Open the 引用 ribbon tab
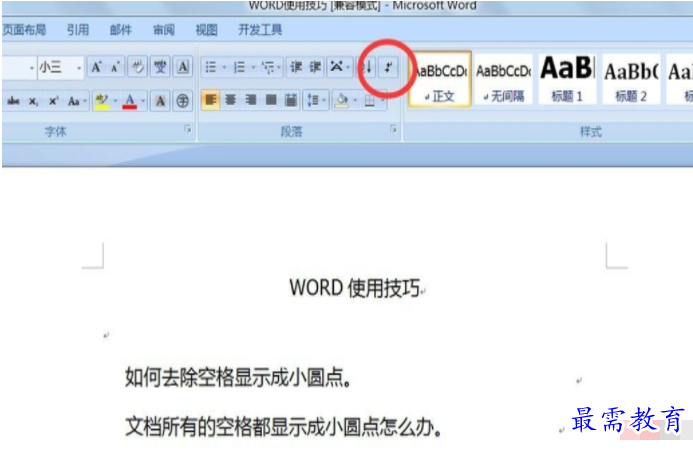The width and height of the screenshot is (693, 451). pyautogui.click(x=78, y=30)
